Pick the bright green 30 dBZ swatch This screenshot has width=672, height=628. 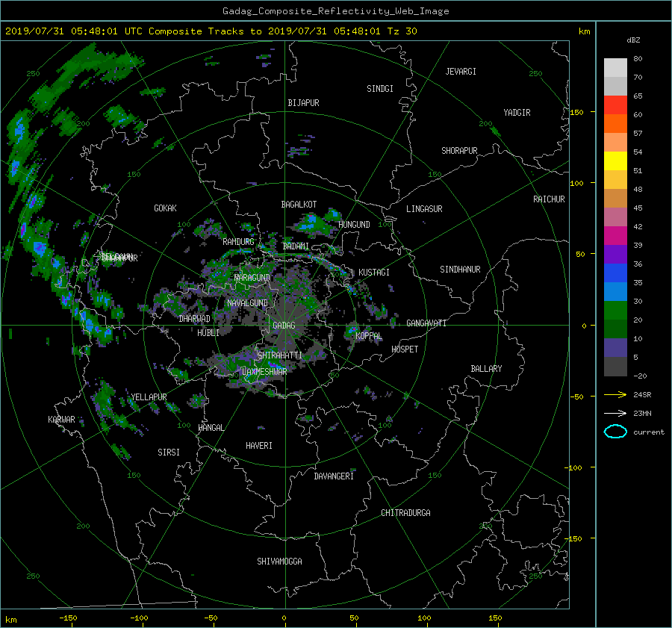(x=615, y=310)
